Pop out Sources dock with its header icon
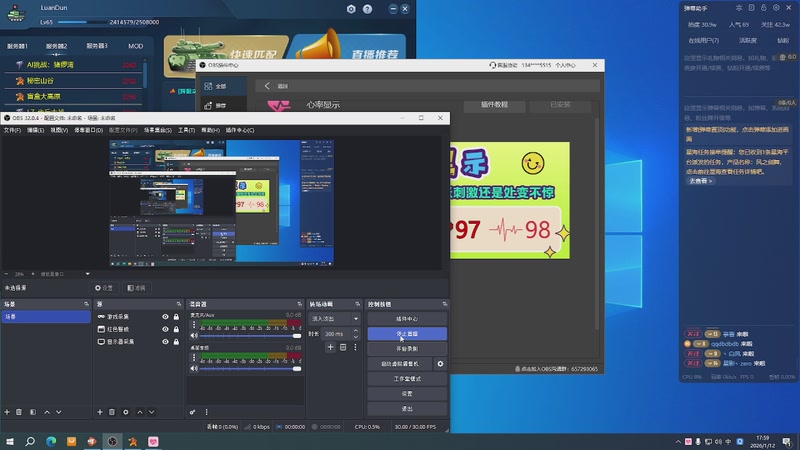 179,304
